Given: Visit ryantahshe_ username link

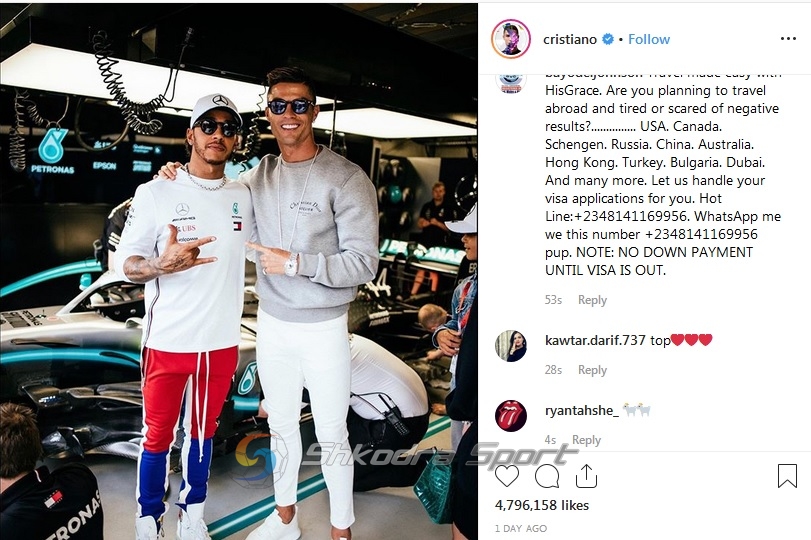Looking at the screenshot, I should click(x=582, y=411).
